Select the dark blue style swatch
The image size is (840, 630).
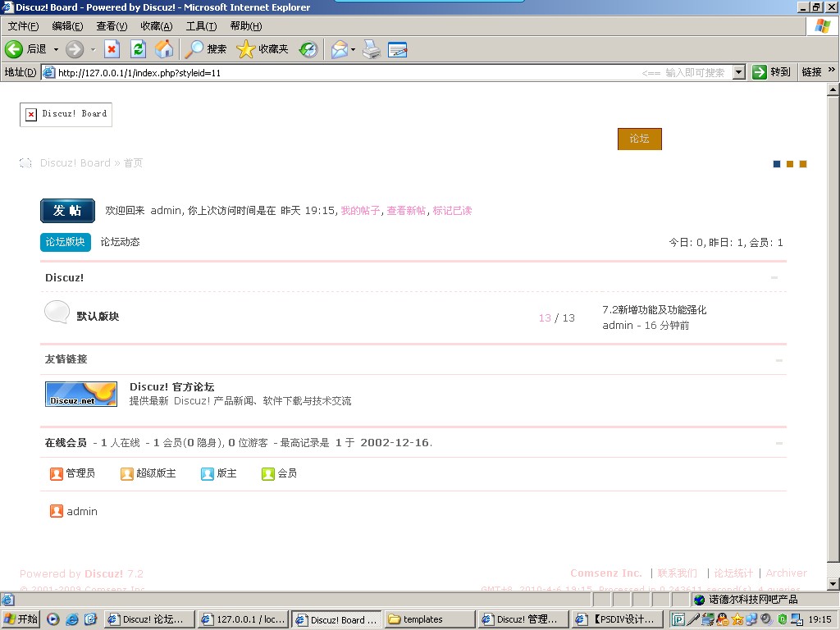[777, 164]
